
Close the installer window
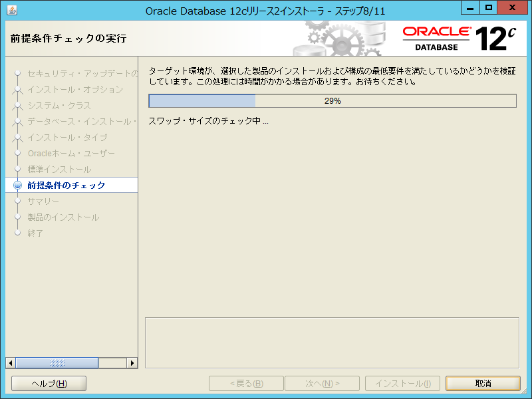coord(512,8)
